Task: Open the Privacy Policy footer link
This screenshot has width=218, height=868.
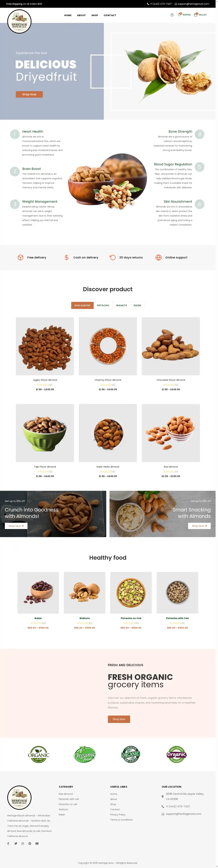Action: pyautogui.click(x=118, y=814)
